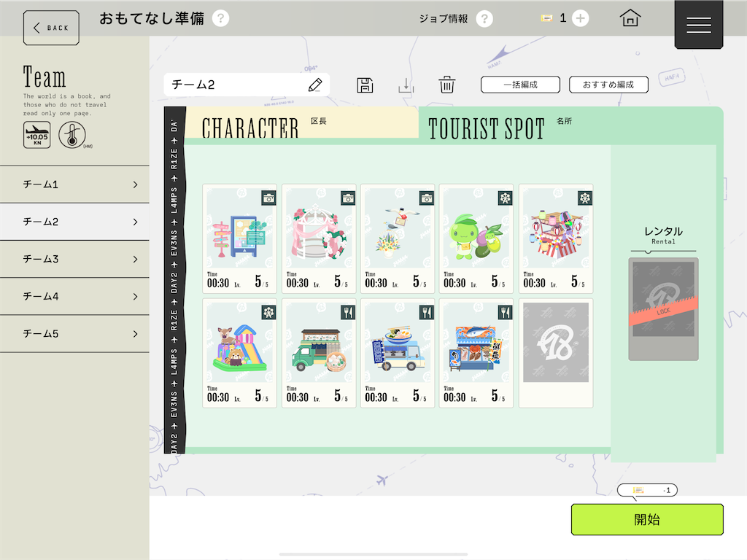
Task: Click camera icon on seagull card
Action: click(427, 198)
